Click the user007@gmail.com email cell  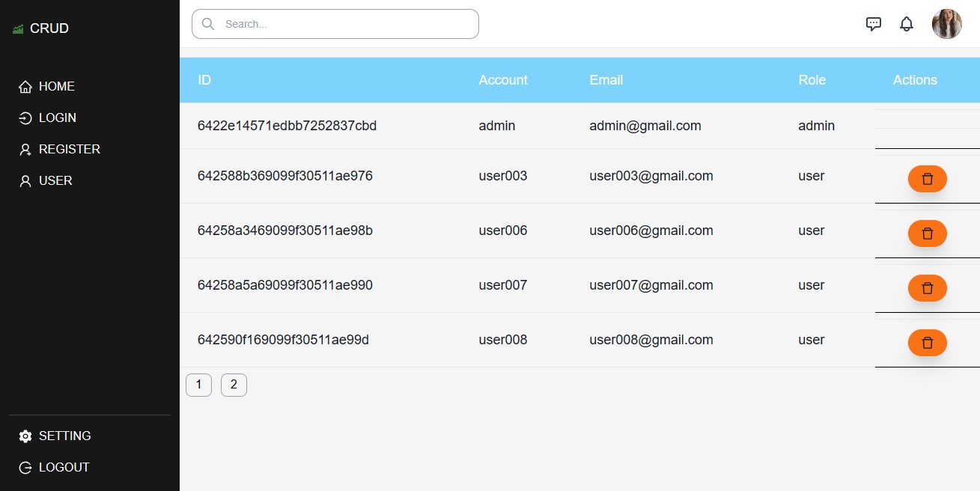pyautogui.click(x=651, y=285)
